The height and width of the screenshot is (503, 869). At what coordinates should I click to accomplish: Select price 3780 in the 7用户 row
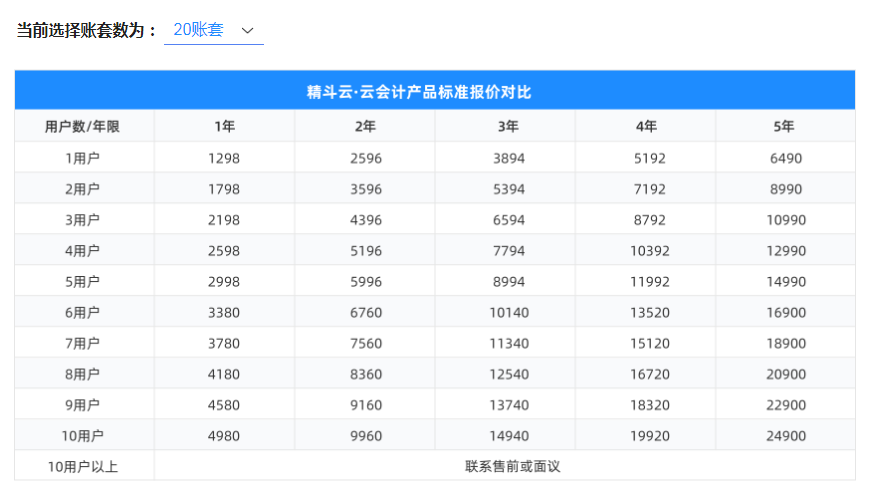coord(224,343)
